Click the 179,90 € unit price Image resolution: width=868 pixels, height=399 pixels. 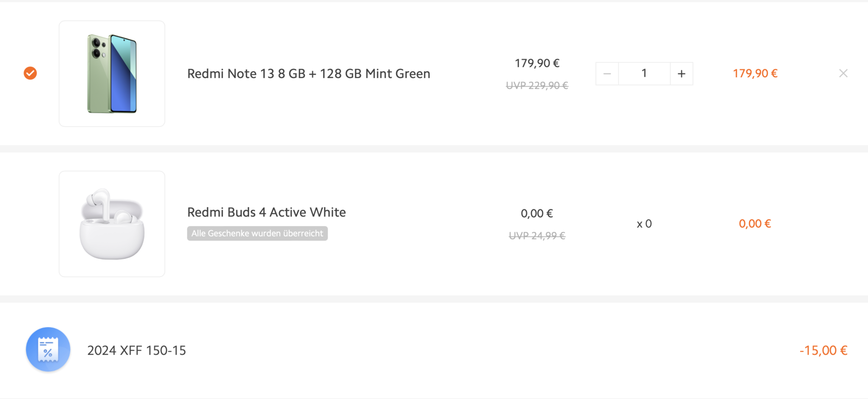537,63
